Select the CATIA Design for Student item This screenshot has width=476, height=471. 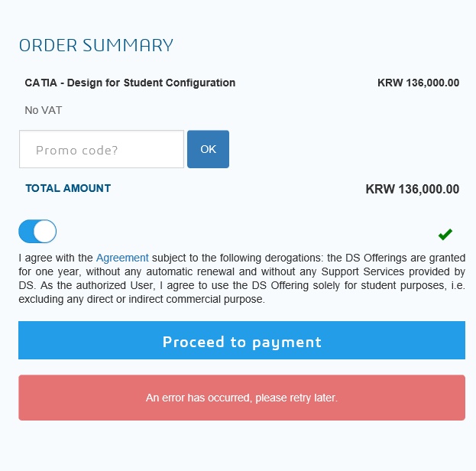130,83
